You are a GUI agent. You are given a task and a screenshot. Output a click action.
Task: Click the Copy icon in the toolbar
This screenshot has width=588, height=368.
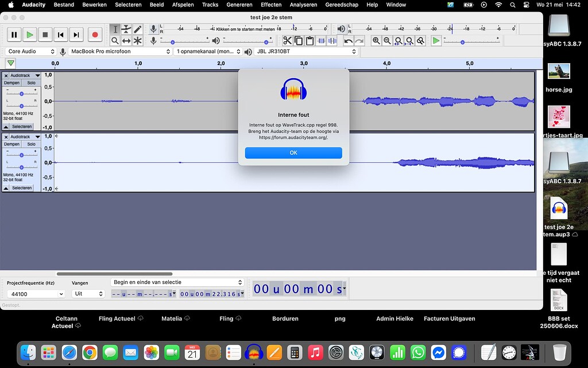pos(298,40)
